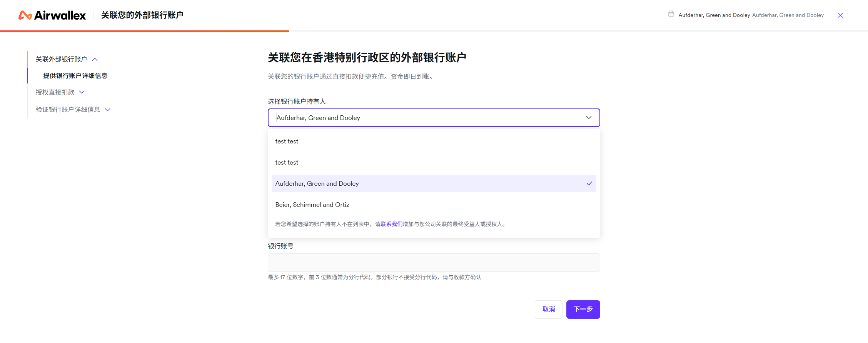The width and height of the screenshot is (868, 343).
Task: Click the orange progress bar at top
Action: pos(144,31)
